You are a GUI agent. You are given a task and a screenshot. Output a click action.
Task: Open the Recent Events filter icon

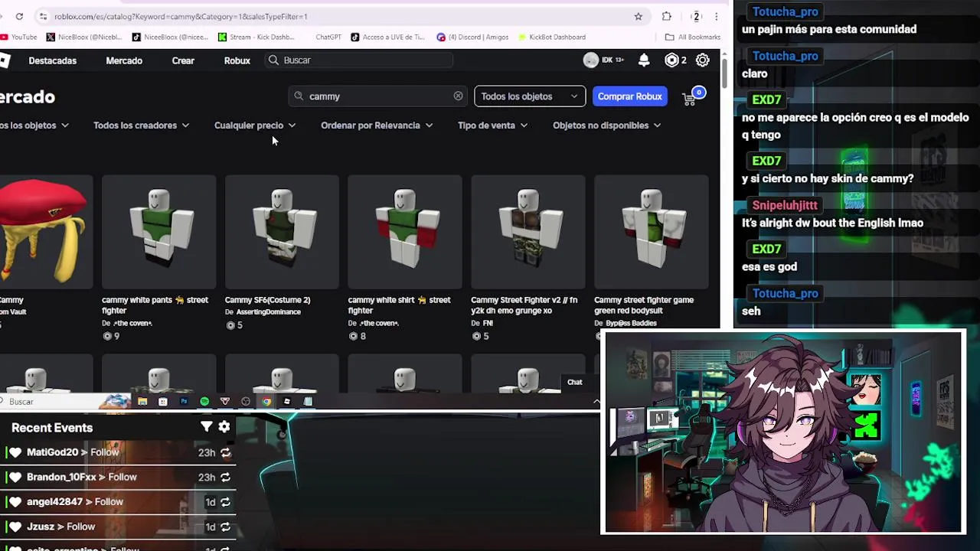206,427
